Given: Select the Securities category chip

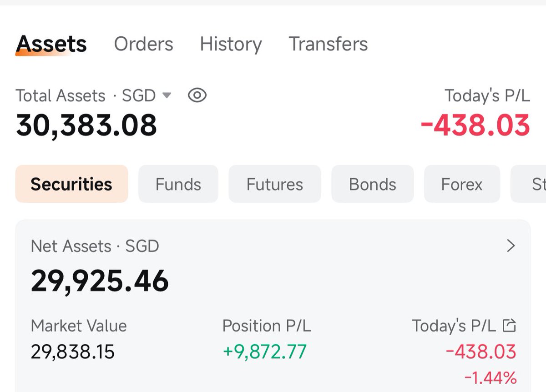Looking at the screenshot, I should pyautogui.click(x=71, y=184).
